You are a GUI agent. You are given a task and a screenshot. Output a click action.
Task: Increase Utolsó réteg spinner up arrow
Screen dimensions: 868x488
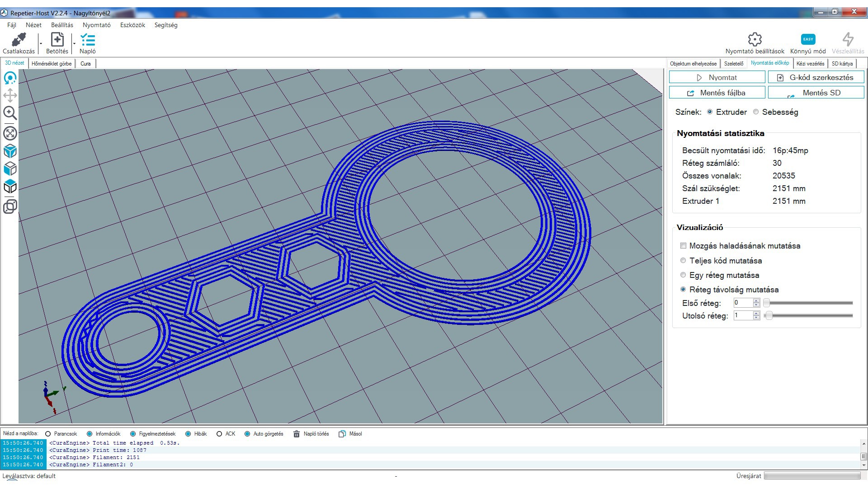click(756, 313)
